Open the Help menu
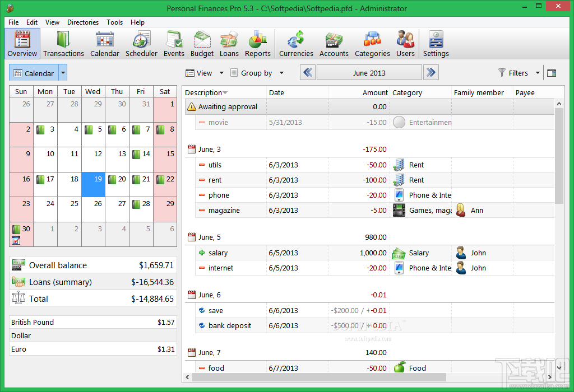The image size is (574, 392). tap(137, 22)
